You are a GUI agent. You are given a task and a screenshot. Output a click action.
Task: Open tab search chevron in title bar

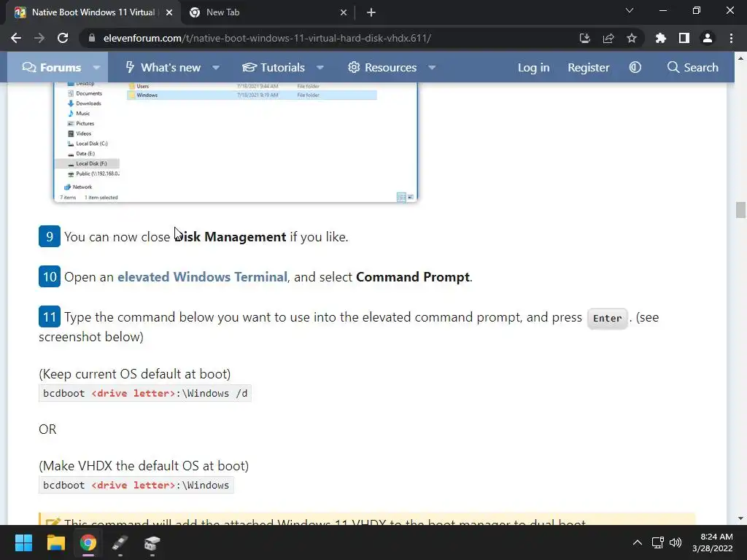point(630,10)
